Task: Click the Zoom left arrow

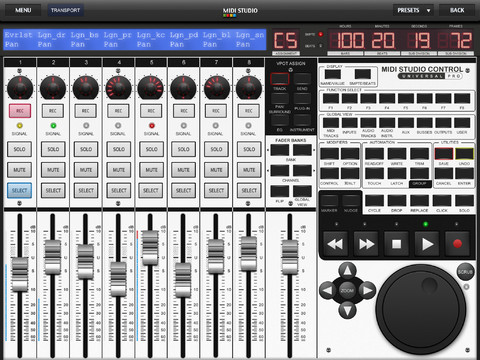Action: [327, 290]
